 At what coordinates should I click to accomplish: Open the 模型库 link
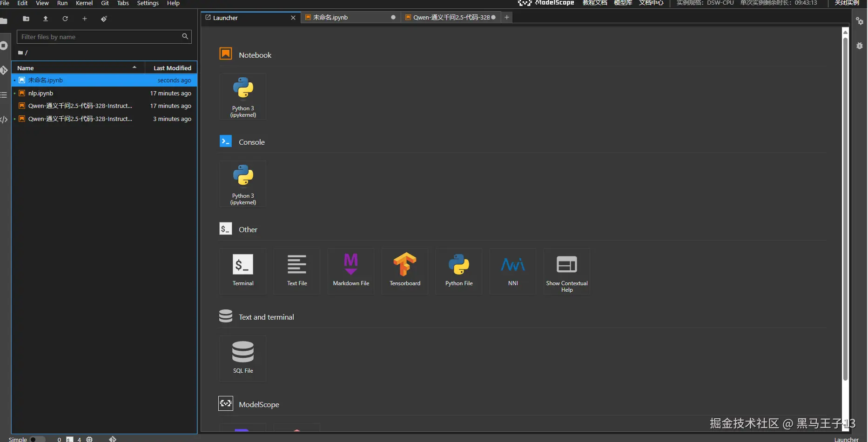(623, 3)
